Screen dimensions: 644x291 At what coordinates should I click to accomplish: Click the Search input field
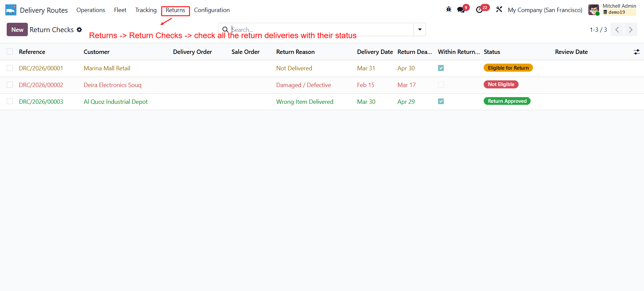(x=322, y=29)
